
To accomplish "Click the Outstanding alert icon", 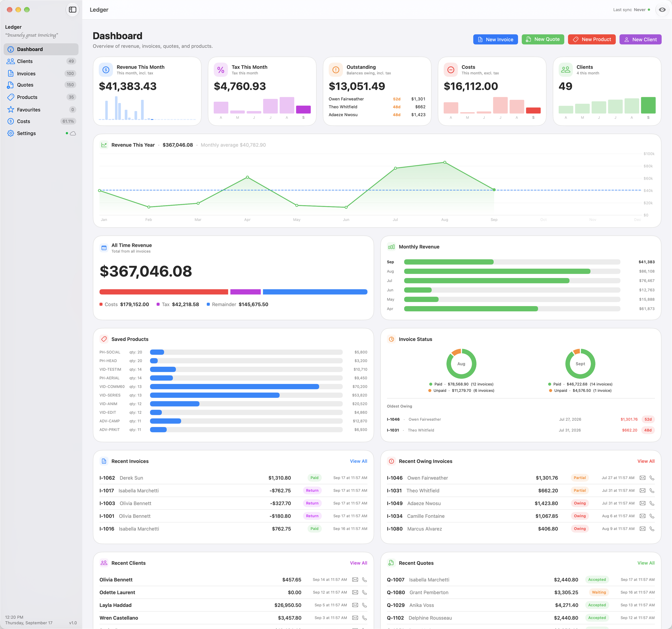I will point(336,70).
